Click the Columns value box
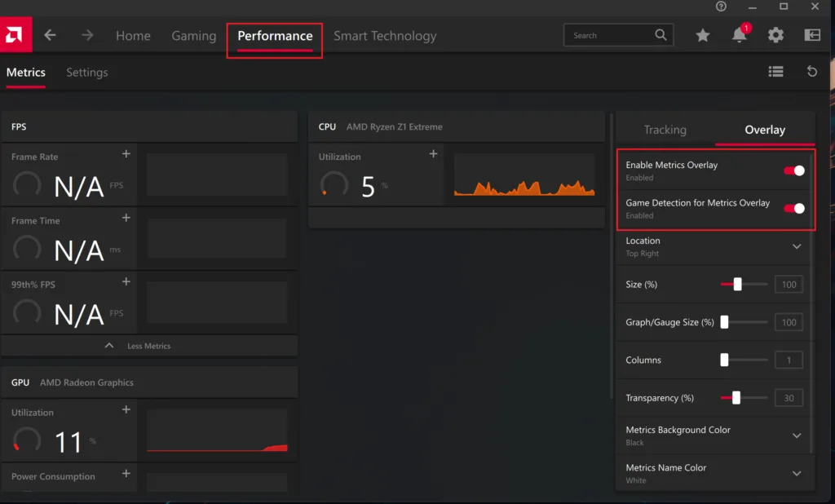The width and height of the screenshot is (835, 504). [789, 360]
